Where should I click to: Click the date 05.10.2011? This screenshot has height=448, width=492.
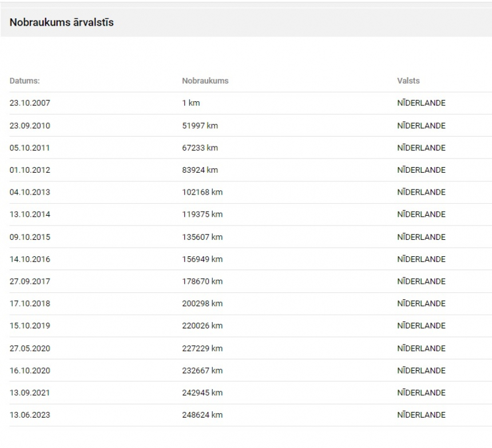(x=30, y=148)
